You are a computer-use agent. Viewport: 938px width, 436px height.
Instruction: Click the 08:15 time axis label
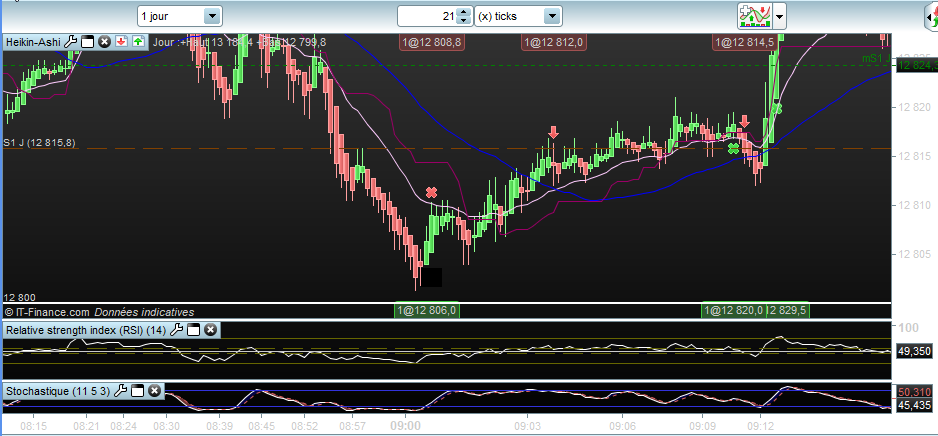click(34, 426)
